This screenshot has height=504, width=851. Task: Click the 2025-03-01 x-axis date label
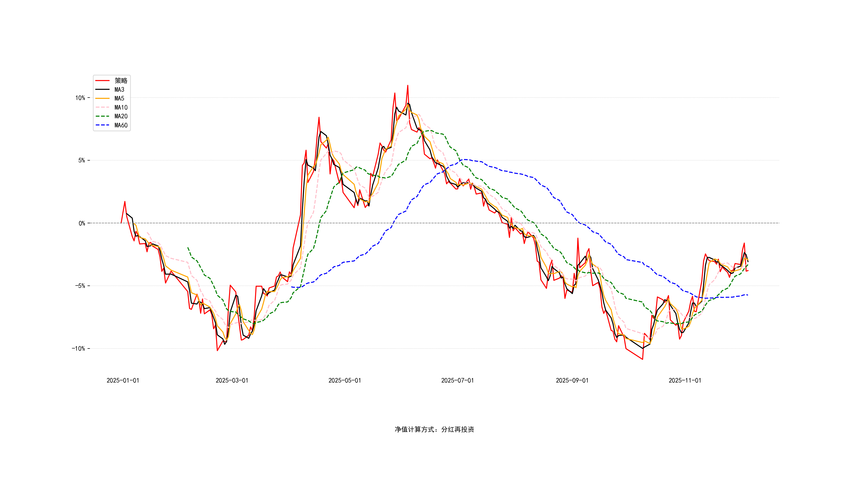[x=232, y=380]
